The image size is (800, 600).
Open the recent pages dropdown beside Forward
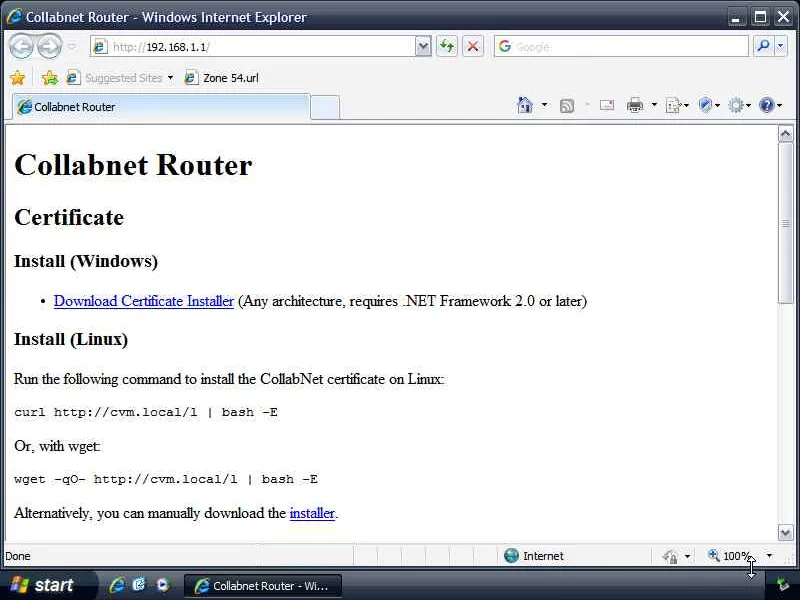coord(72,47)
